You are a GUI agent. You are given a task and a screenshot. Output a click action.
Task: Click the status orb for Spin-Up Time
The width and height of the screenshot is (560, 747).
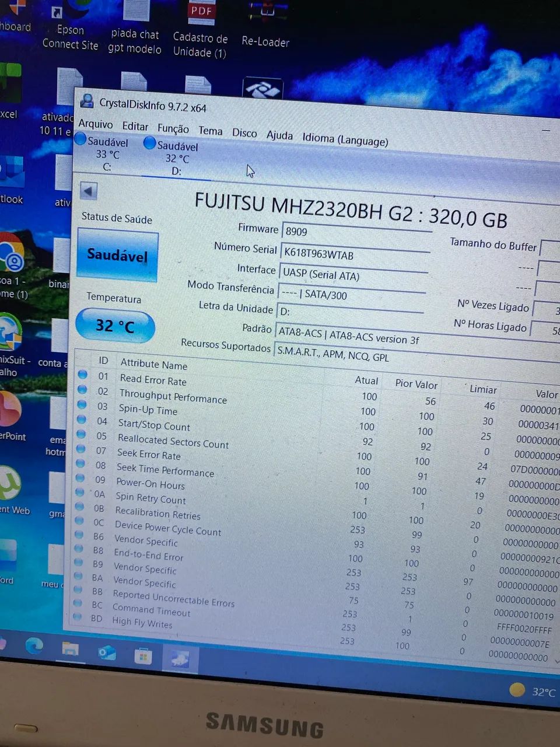[82, 404]
